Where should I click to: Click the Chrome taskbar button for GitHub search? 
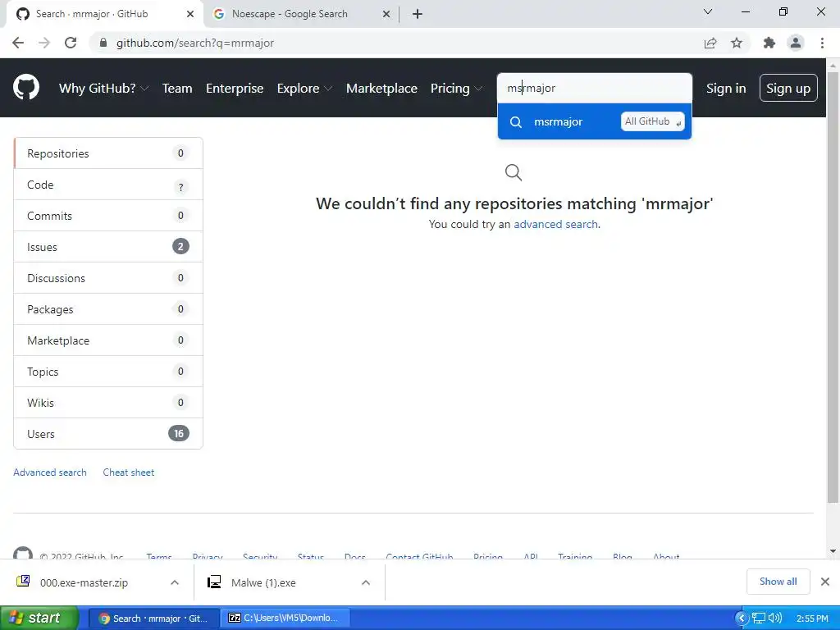click(x=153, y=619)
